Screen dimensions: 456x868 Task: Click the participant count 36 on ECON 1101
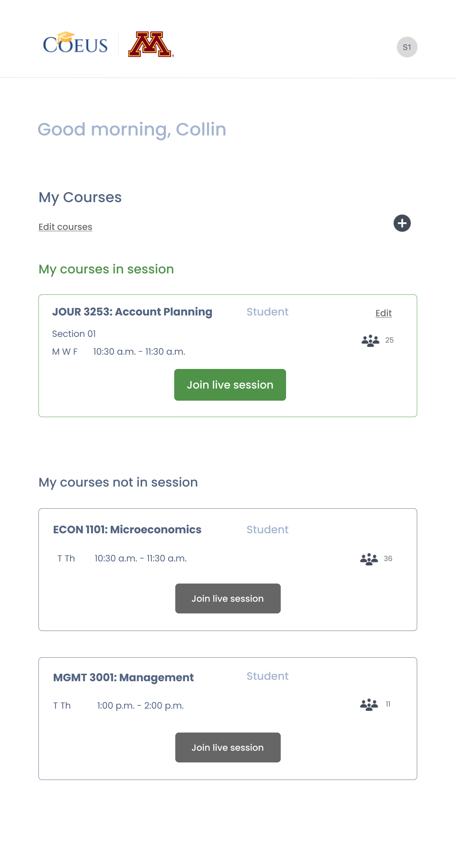pos(388,559)
